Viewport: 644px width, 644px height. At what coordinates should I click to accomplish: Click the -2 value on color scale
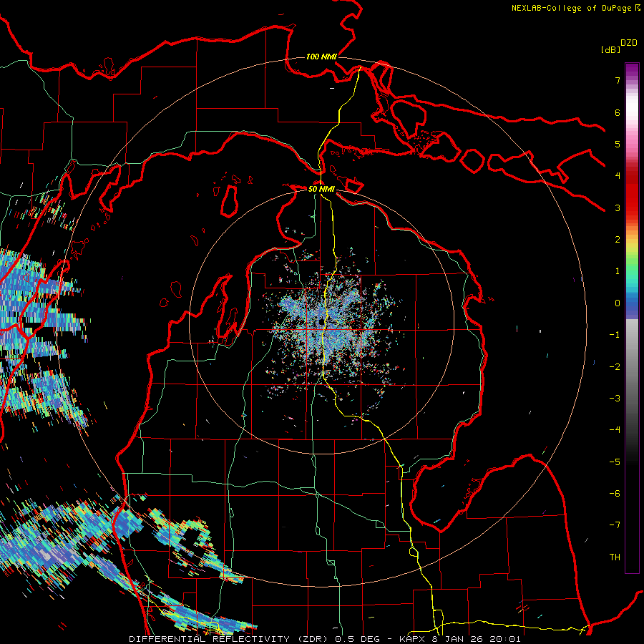615,367
